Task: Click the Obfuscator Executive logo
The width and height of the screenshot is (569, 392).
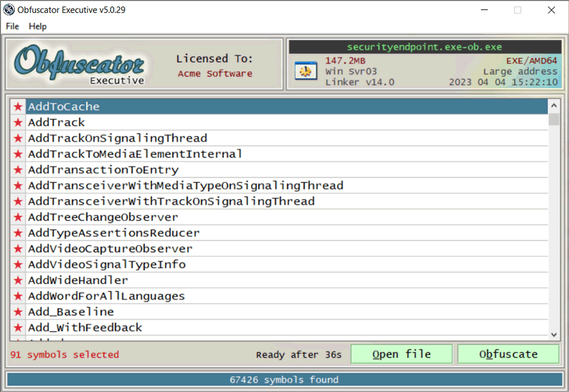Action: pyautogui.click(x=79, y=64)
